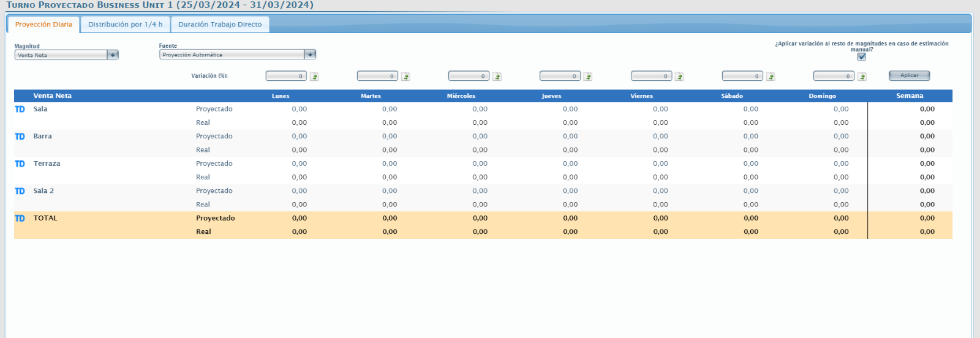Viewport: 980px width, 338px height.
Task: Click the TD icon for Barra
Action: (x=20, y=137)
